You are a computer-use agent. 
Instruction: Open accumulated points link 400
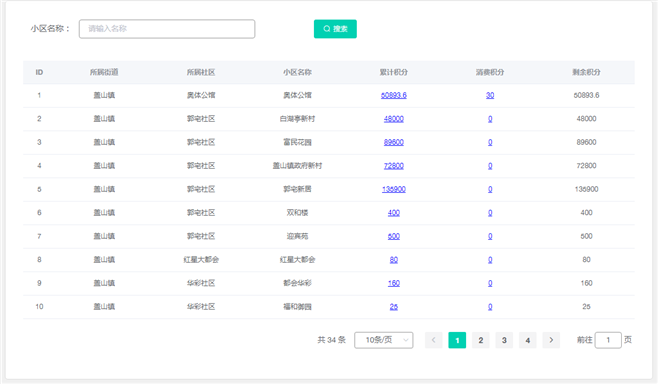pos(394,213)
